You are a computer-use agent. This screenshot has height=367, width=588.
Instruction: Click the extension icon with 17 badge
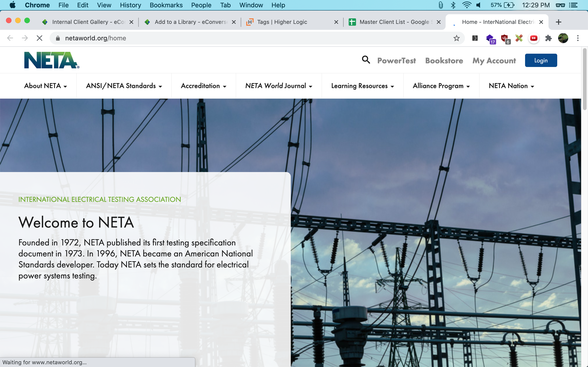(x=490, y=39)
